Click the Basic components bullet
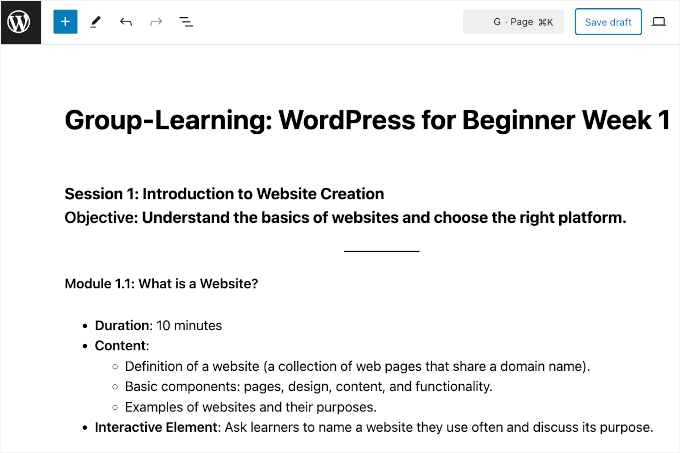Image resolution: width=680 pixels, height=453 pixels. coord(308,386)
